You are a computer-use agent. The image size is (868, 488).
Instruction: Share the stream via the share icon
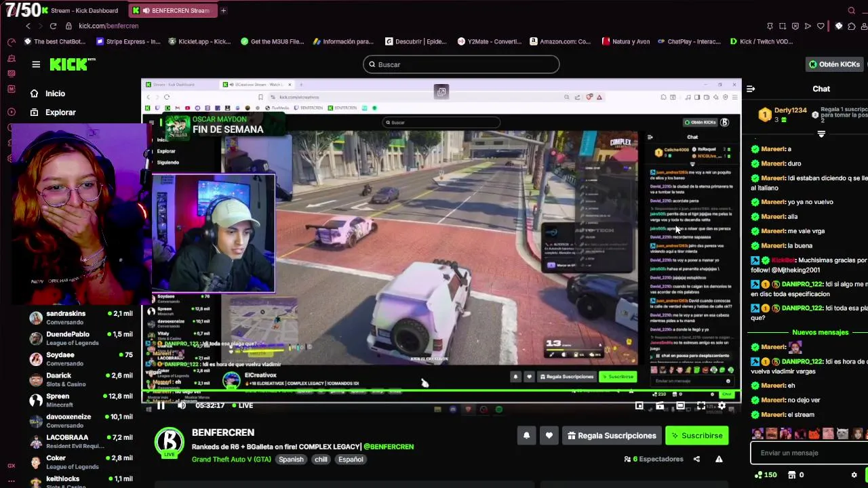pos(696,459)
